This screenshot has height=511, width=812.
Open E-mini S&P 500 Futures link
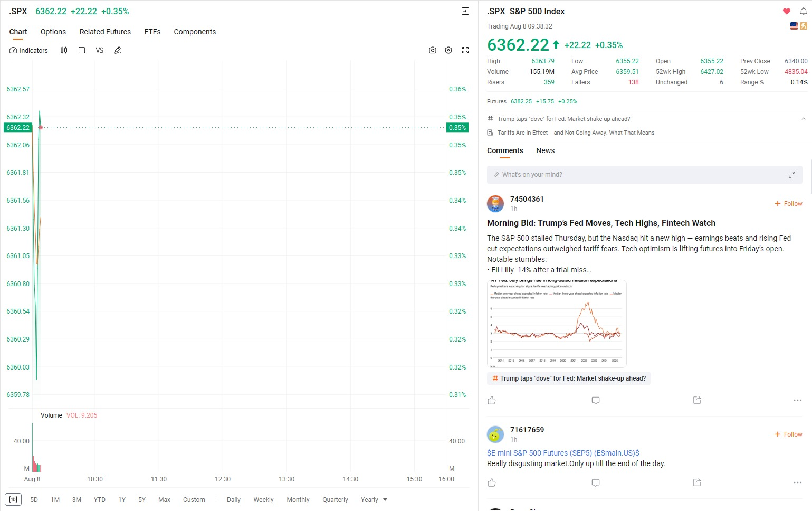(x=563, y=453)
